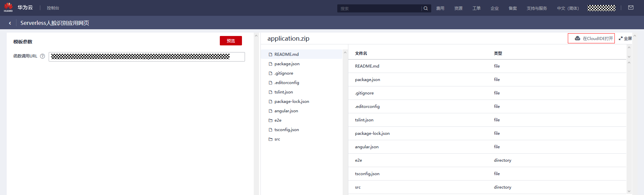
Task: Select package.json in the file tree
Action: tap(287, 64)
